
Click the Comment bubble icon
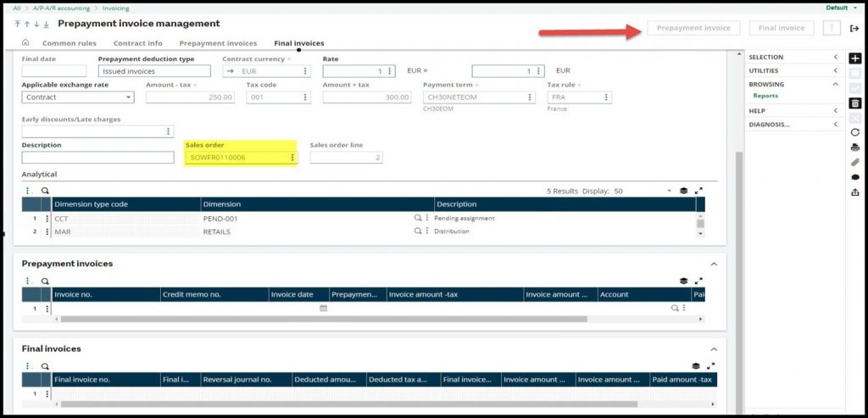(x=854, y=177)
